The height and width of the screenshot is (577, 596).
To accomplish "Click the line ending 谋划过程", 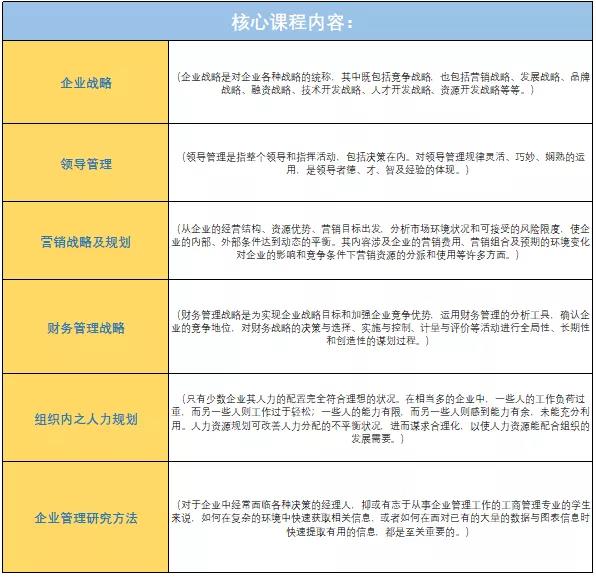I will (378, 341).
